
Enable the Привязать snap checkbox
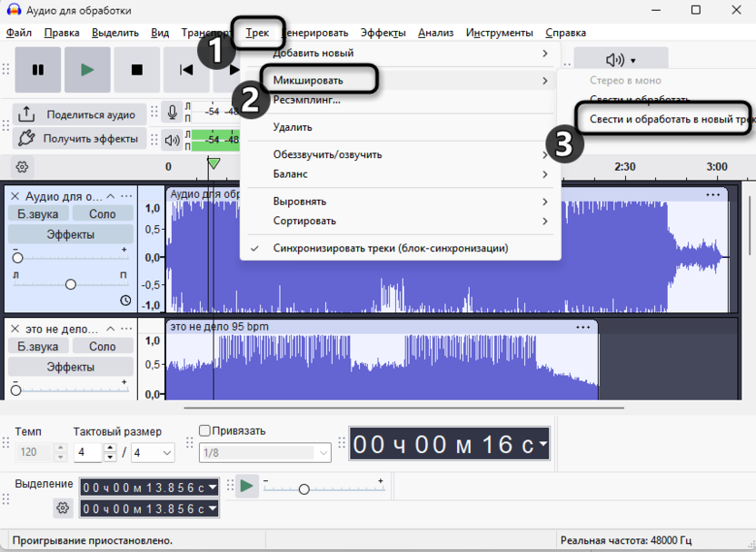(204, 431)
